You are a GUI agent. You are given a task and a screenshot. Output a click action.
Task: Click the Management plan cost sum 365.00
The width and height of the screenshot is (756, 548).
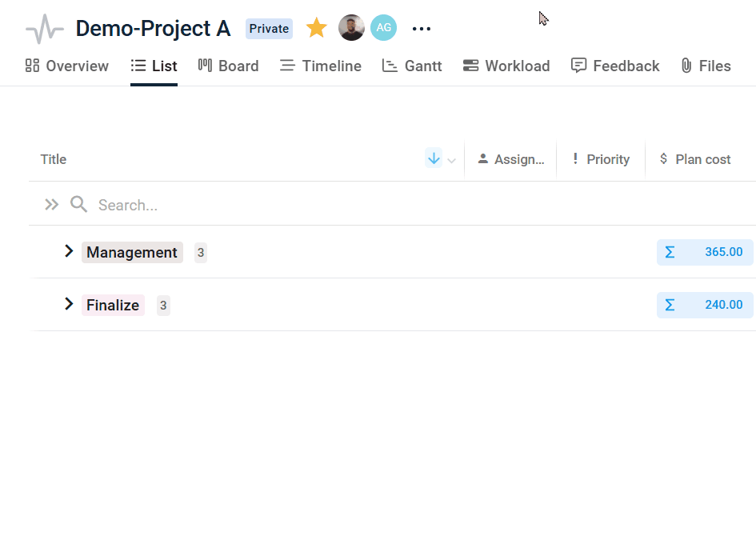[705, 252]
